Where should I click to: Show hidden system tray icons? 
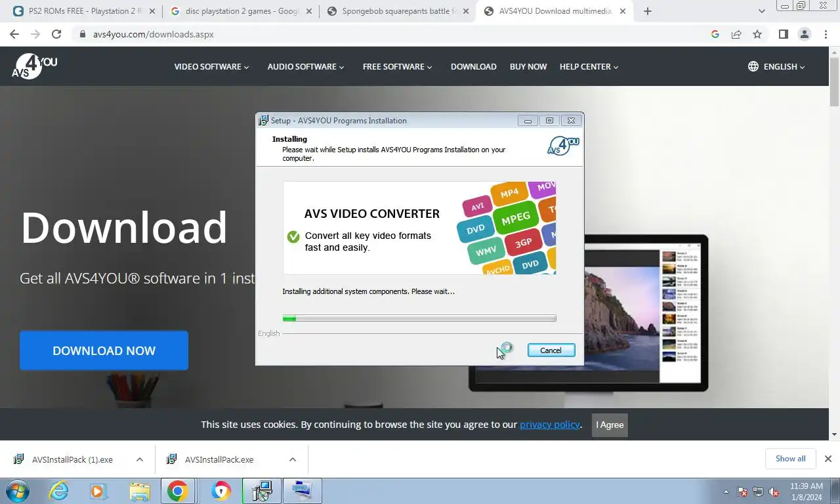point(726,492)
